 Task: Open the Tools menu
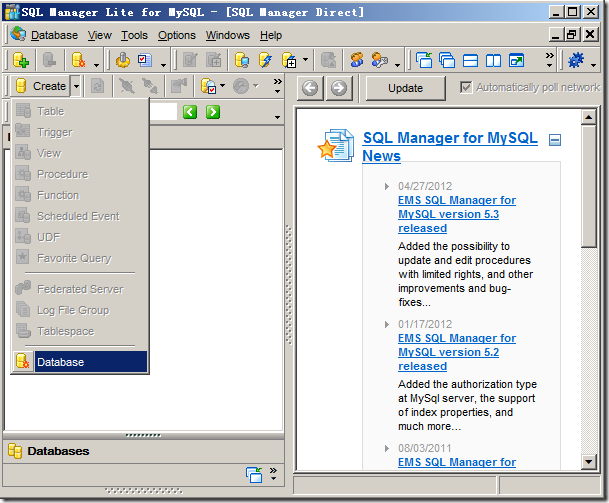pyautogui.click(x=134, y=35)
